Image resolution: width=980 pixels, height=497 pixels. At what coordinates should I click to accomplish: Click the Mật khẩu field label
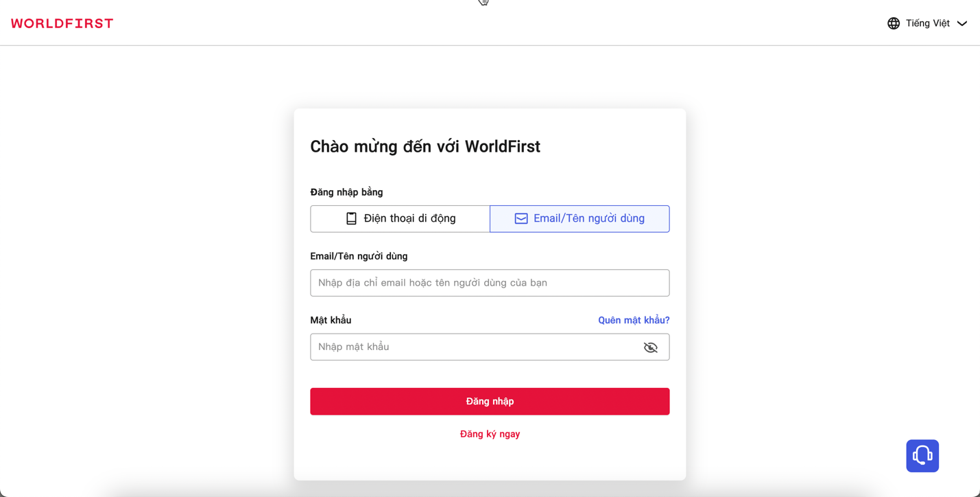click(x=331, y=320)
